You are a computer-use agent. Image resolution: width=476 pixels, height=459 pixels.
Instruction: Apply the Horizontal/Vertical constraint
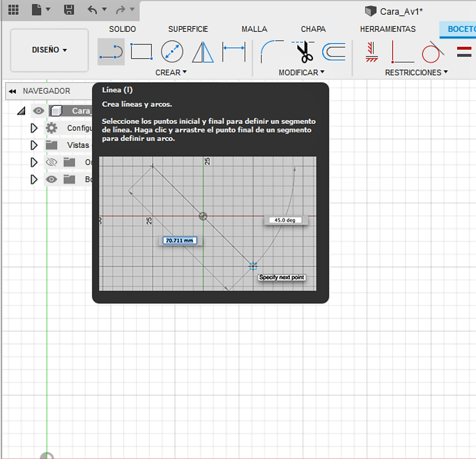[x=372, y=52]
